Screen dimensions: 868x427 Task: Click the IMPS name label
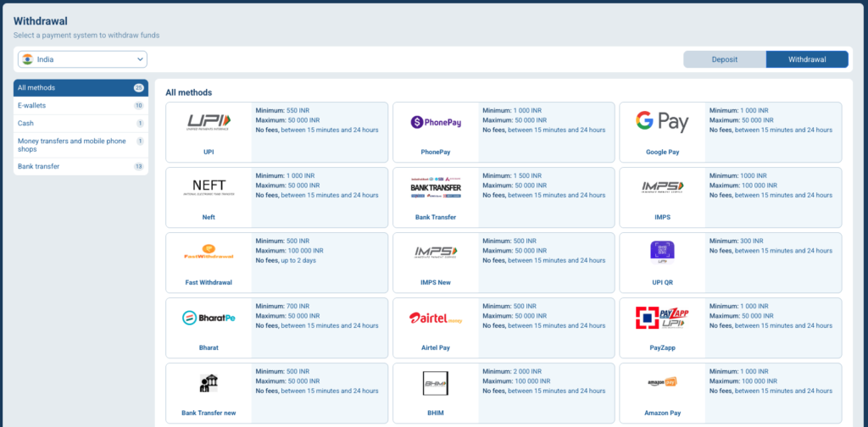click(662, 218)
